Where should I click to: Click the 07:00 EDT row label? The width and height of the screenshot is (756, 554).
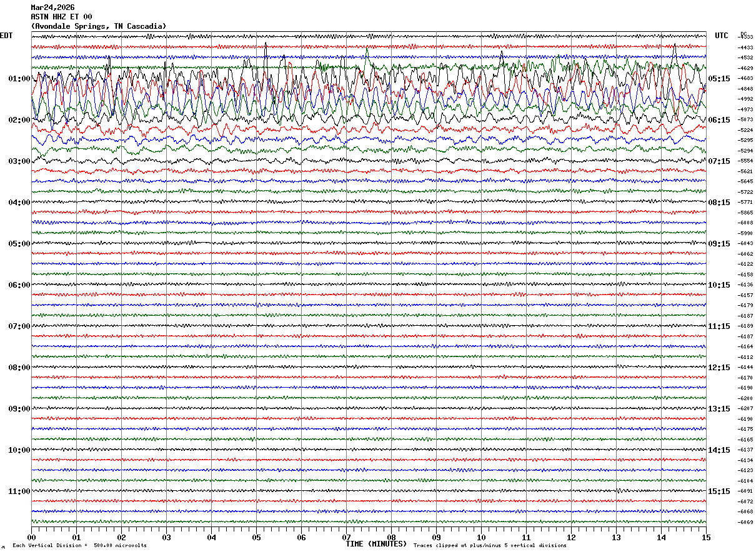[x=19, y=326]
